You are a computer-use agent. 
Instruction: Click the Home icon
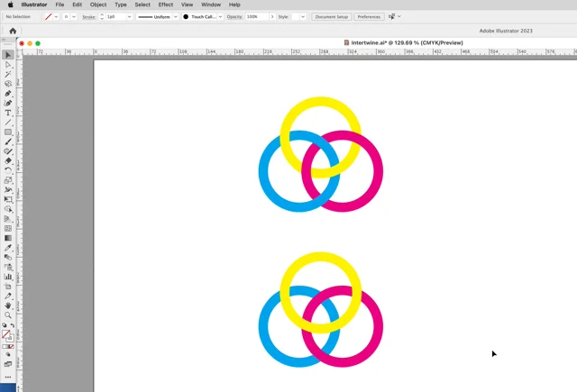tap(13, 31)
